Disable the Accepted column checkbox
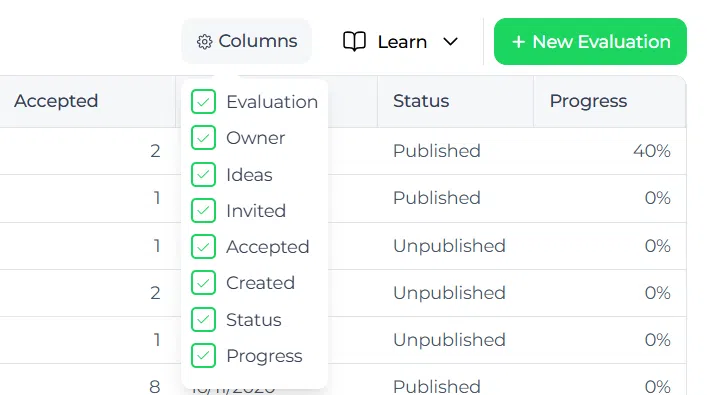This screenshot has height=395, width=707. point(203,247)
